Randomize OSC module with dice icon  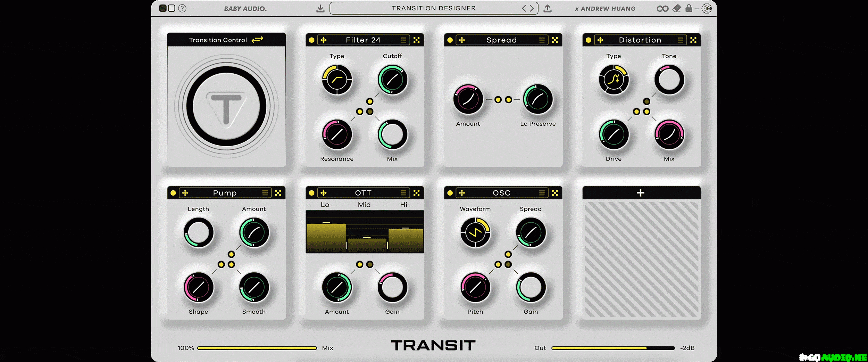[x=555, y=193]
